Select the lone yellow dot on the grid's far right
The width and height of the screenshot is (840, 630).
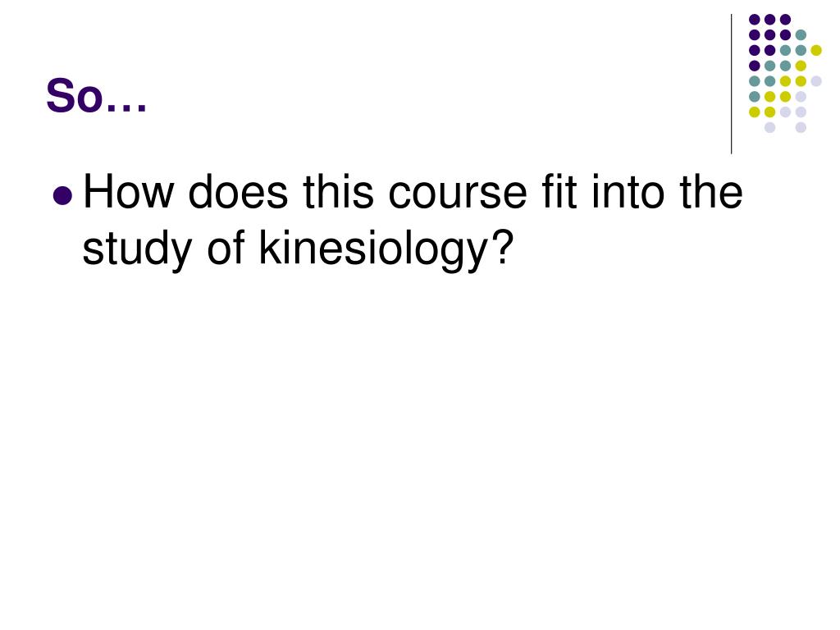click(816, 50)
